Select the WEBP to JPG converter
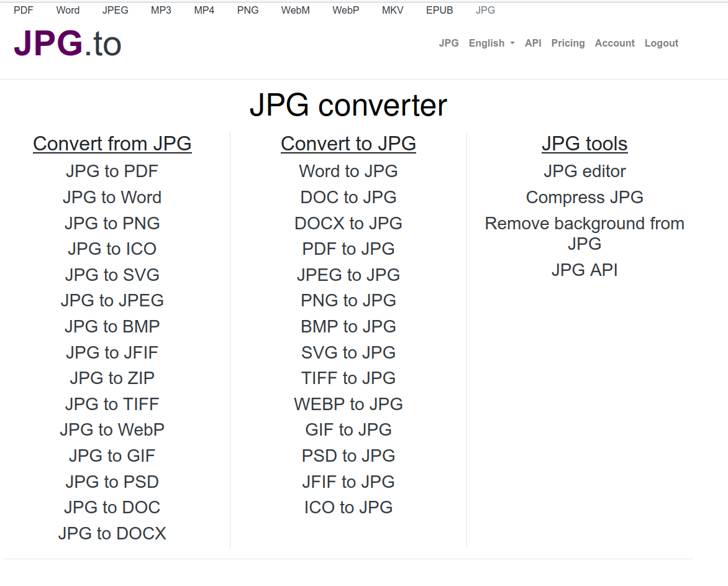 [x=348, y=403]
